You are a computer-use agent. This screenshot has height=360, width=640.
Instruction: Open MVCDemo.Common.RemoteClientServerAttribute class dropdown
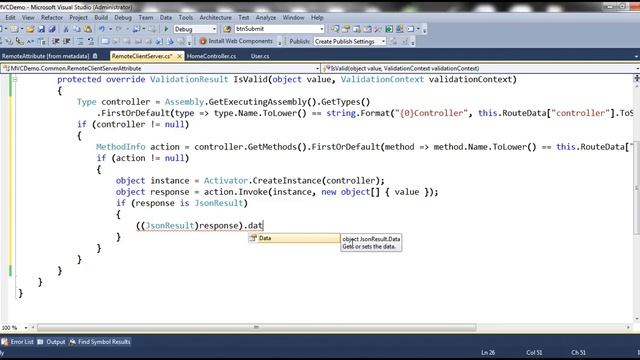coord(317,68)
